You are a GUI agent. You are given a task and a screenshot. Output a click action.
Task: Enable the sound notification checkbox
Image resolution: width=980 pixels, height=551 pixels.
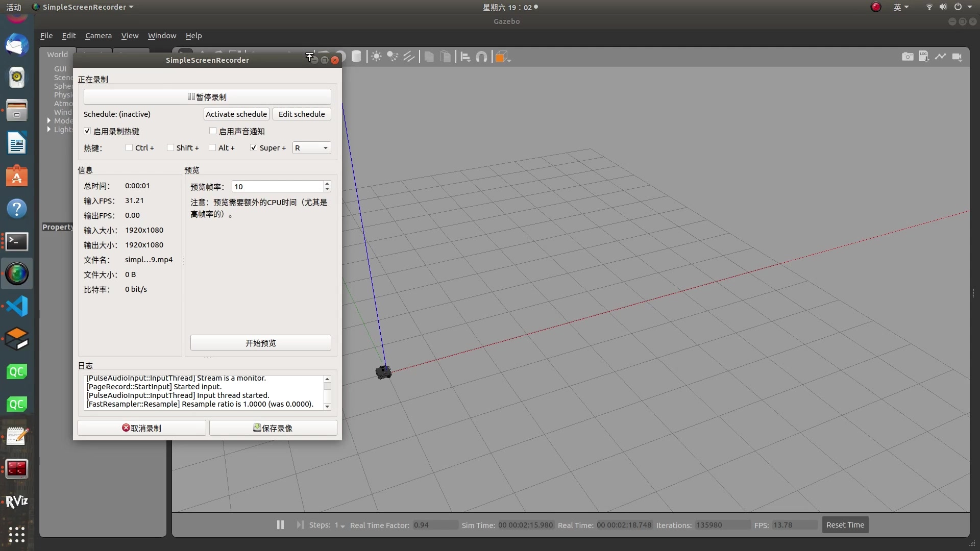coord(213,131)
